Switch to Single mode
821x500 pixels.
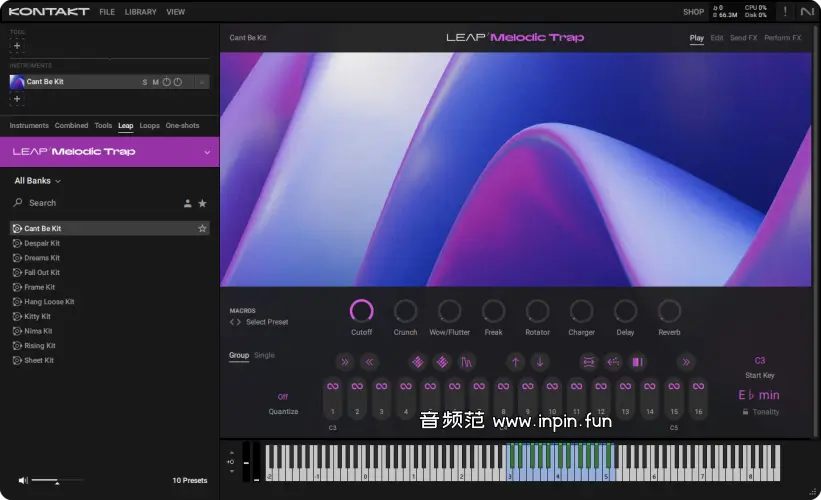264,355
